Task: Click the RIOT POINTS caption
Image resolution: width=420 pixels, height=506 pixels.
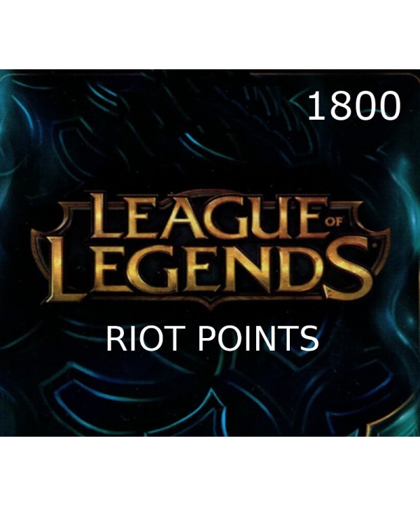Action: pyautogui.click(x=212, y=339)
